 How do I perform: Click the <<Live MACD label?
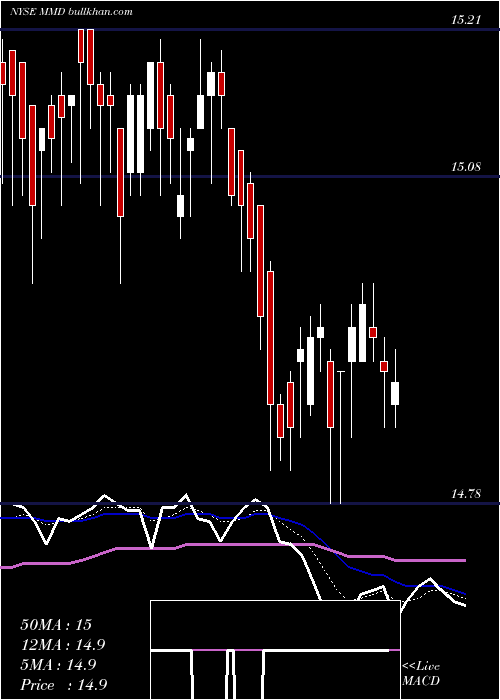(421, 674)
